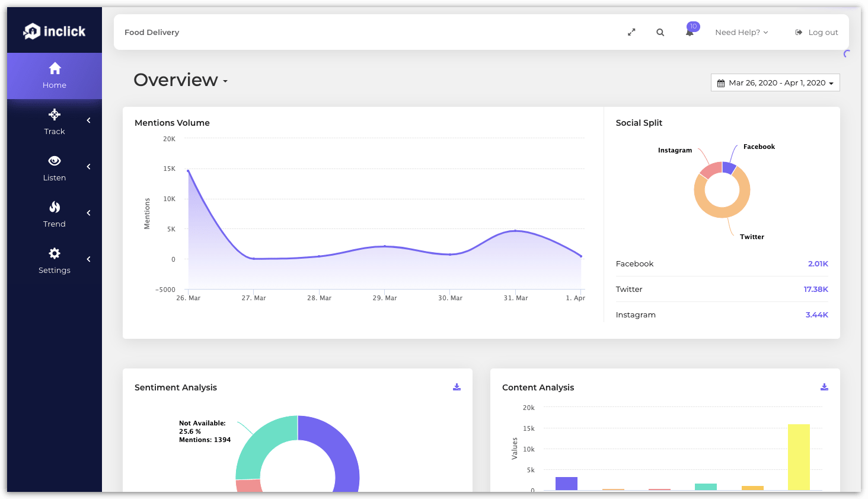Open the Track section via its crosshair icon

pyautogui.click(x=54, y=115)
